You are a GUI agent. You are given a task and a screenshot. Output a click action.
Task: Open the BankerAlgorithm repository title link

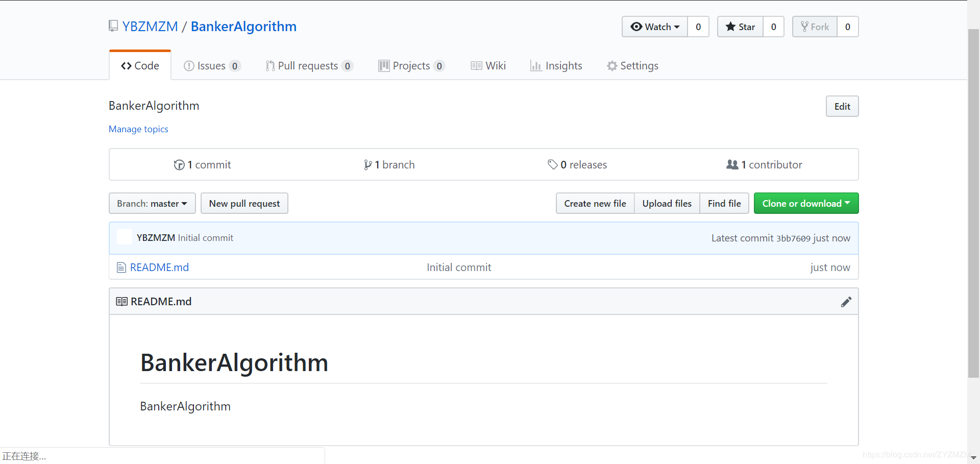click(x=243, y=27)
